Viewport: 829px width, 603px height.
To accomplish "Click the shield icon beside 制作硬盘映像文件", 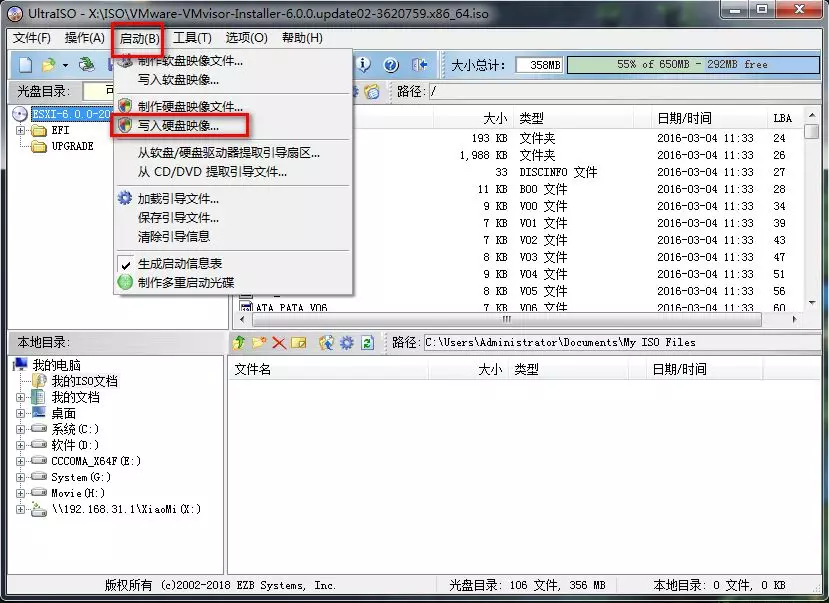I will coord(125,106).
